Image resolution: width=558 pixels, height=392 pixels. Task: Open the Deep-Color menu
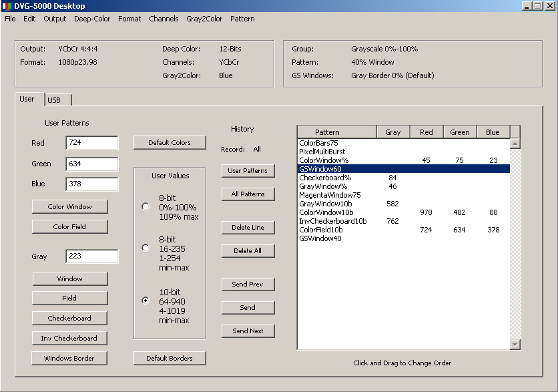92,19
